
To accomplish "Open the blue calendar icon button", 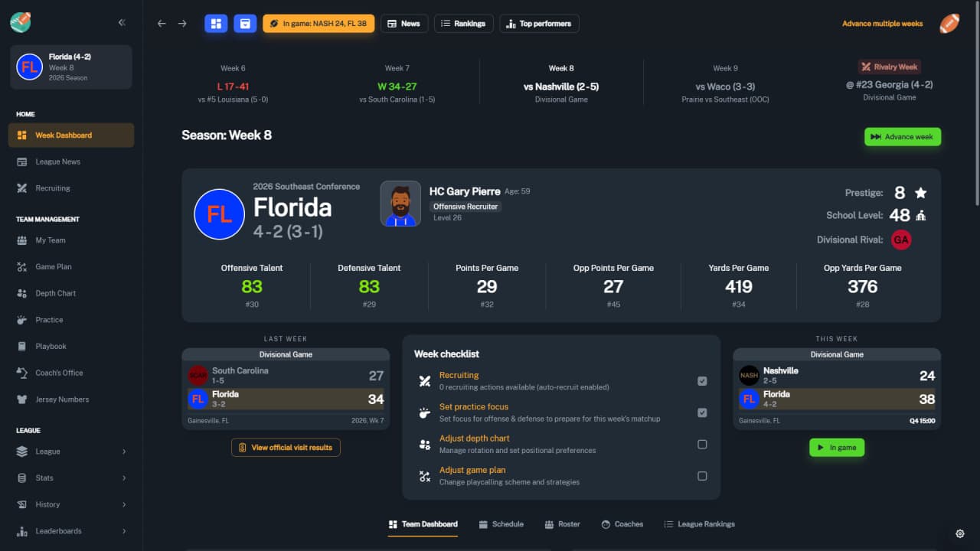I will (245, 24).
